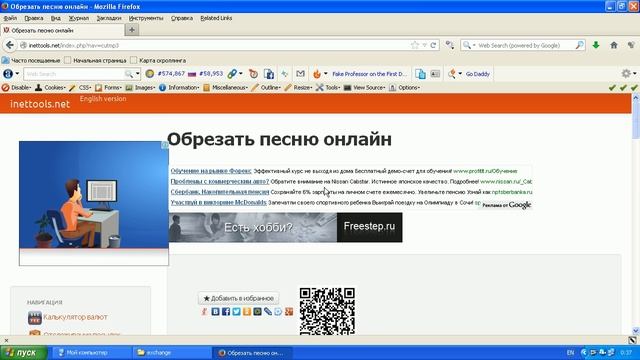Open the Outline dropdown menu
The width and height of the screenshot is (640, 360).
266,87
